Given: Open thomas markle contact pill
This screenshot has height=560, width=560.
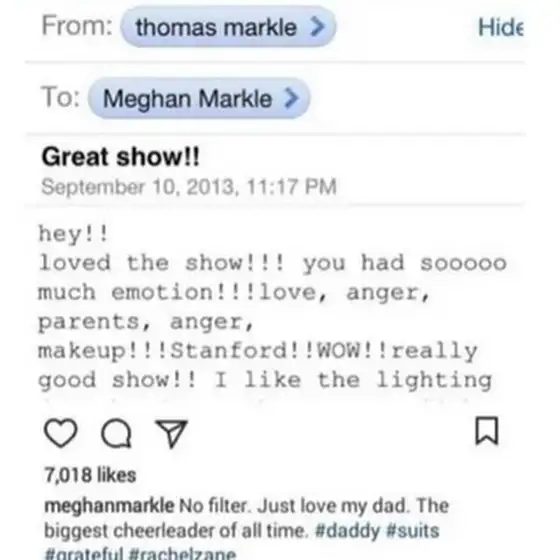Looking at the screenshot, I should (229, 26).
